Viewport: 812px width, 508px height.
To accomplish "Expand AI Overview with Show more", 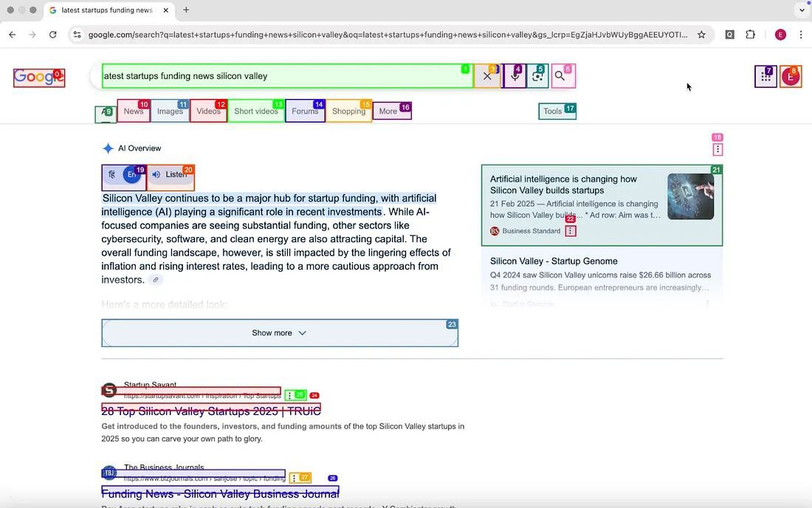I will (279, 333).
